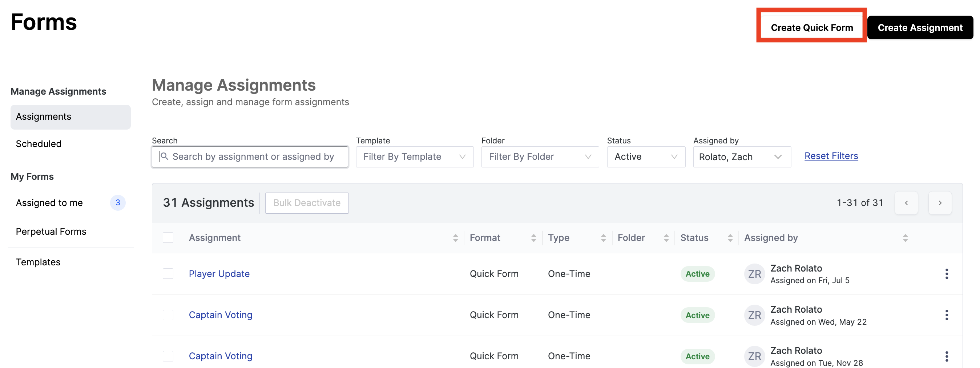This screenshot has height=368, width=980.
Task: Click the previous page arrow for assignments
Action: [907, 203]
